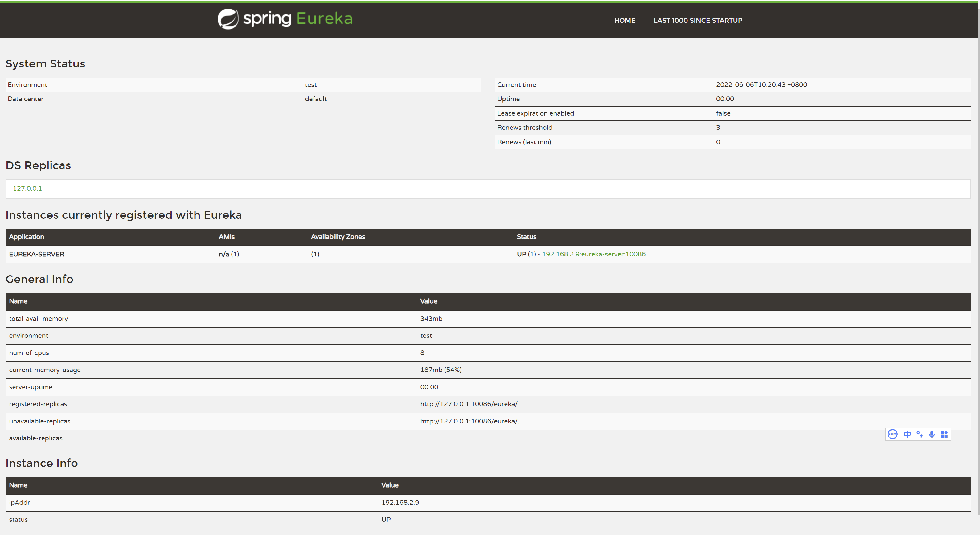Select the System Status heading
The height and width of the screenshot is (535, 980).
(x=45, y=64)
